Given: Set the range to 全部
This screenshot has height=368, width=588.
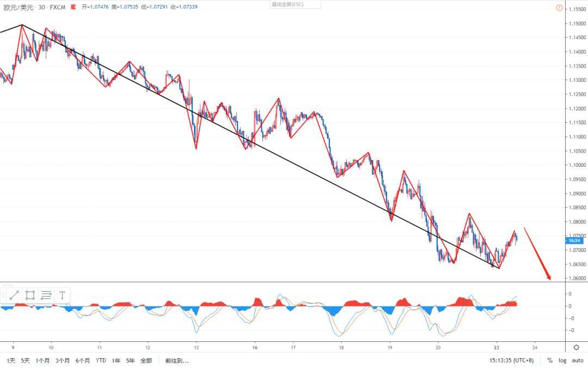Looking at the screenshot, I should click(146, 360).
